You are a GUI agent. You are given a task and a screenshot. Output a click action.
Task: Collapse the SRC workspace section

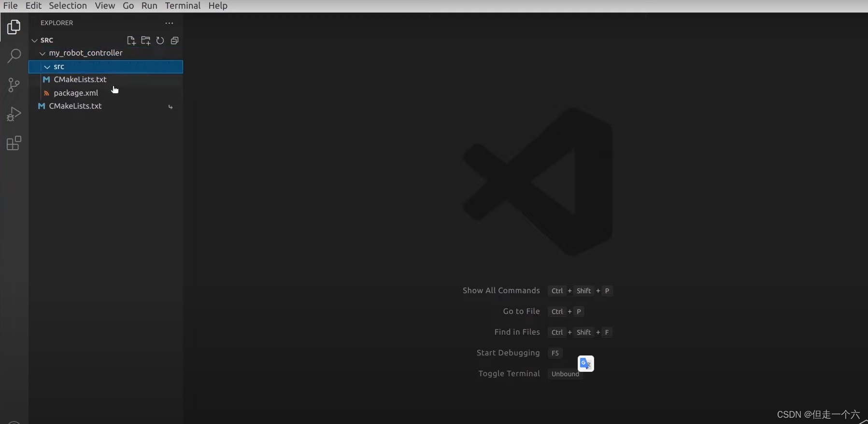(35, 41)
